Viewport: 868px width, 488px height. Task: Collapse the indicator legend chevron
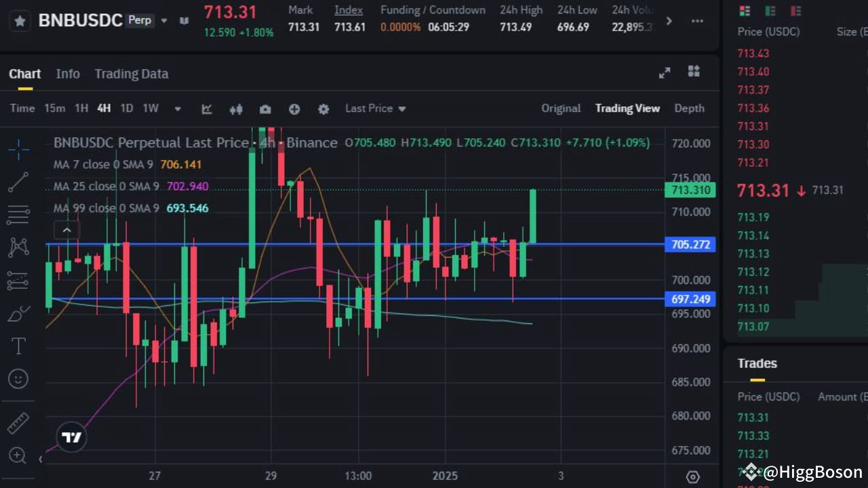66,230
